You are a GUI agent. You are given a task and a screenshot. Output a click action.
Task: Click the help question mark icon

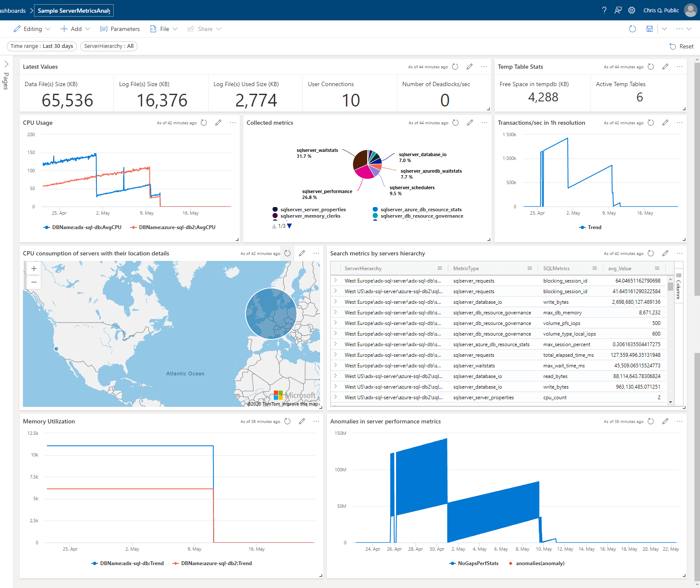tap(604, 10)
